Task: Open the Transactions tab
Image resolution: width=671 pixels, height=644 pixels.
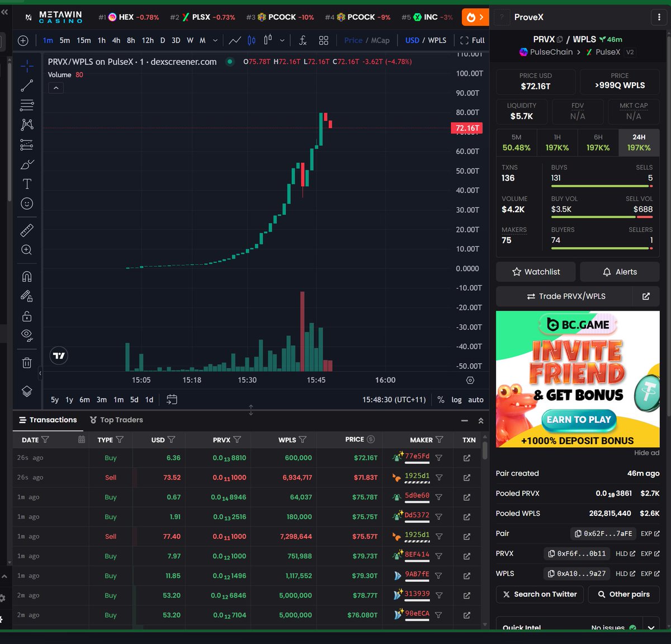Action: (48, 420)
